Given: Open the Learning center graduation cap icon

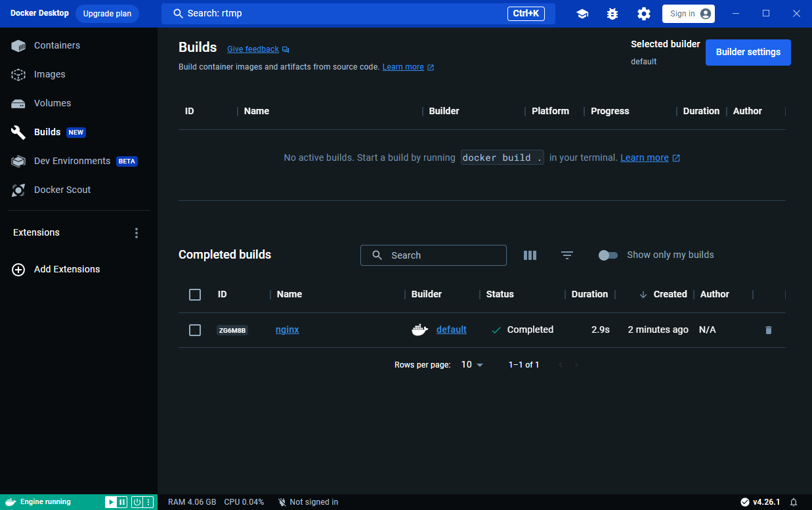Looking at the screenshot, I should pos(582,14).
